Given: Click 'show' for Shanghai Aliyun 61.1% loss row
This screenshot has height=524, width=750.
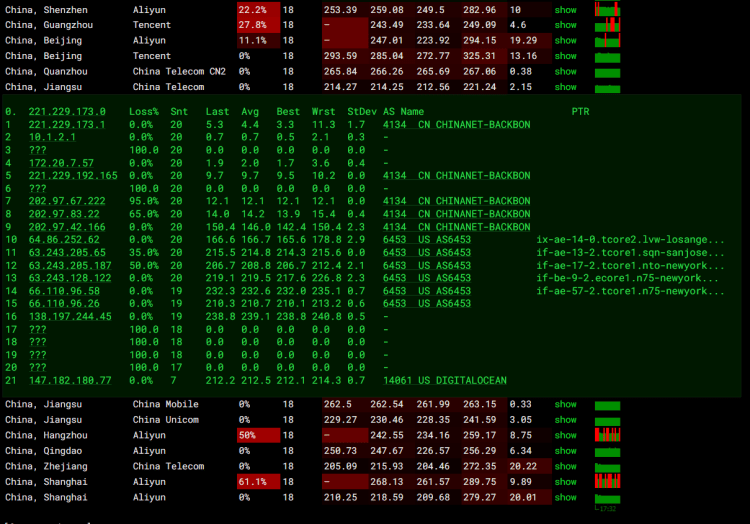Looking at the screenshot, I should click(x=565, y=482).
